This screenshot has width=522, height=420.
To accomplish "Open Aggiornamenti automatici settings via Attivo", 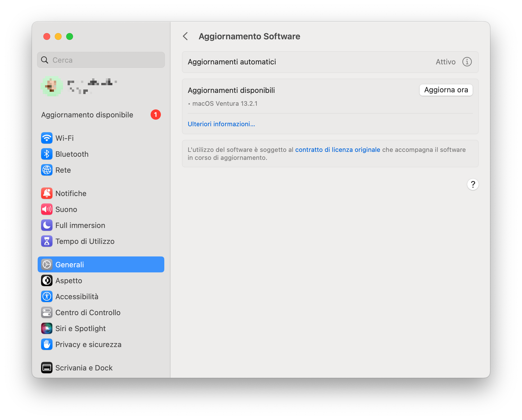I will coord(446,62).
